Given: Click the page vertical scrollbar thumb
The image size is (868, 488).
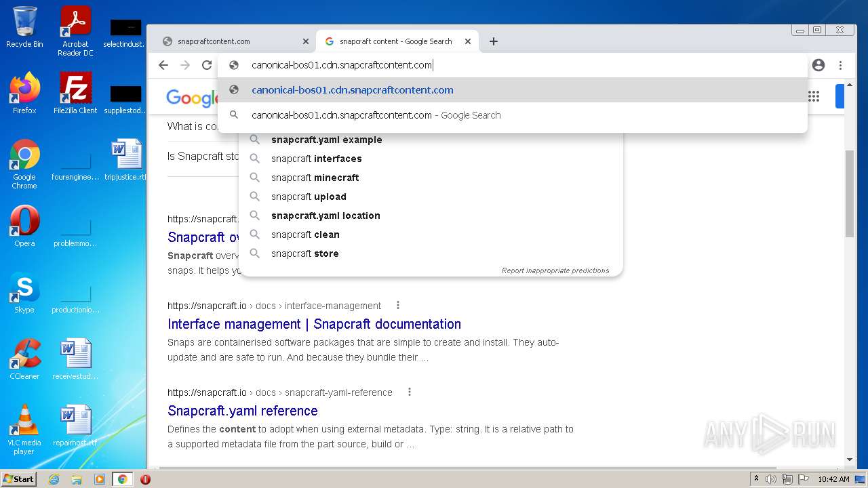Looking at the screenshot, I should [x=850, y=193].
